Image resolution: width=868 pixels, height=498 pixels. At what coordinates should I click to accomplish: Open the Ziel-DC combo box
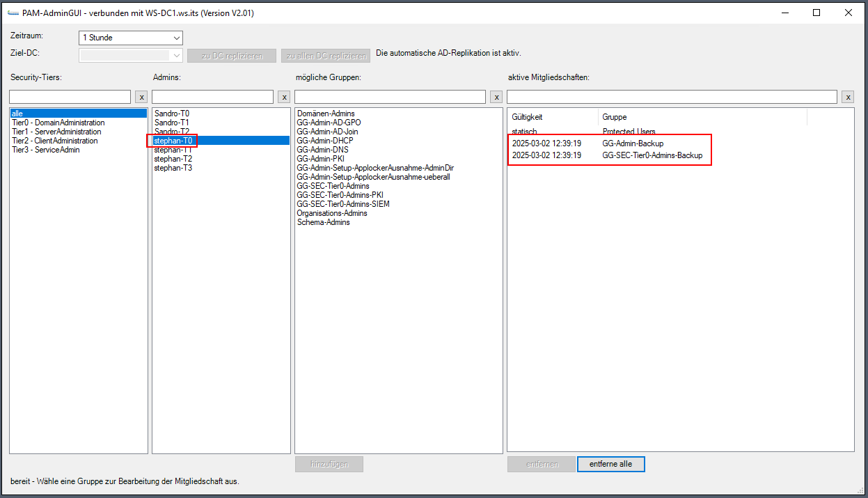(131, 55)
